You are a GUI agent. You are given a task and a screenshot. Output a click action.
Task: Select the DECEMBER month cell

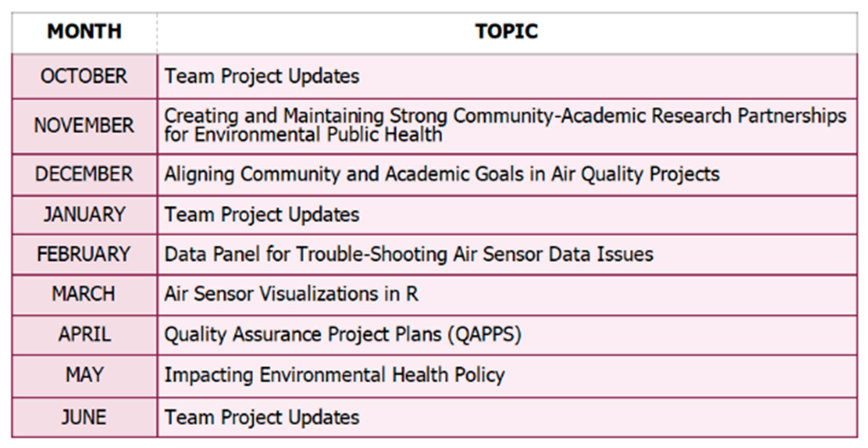point(84,175)
